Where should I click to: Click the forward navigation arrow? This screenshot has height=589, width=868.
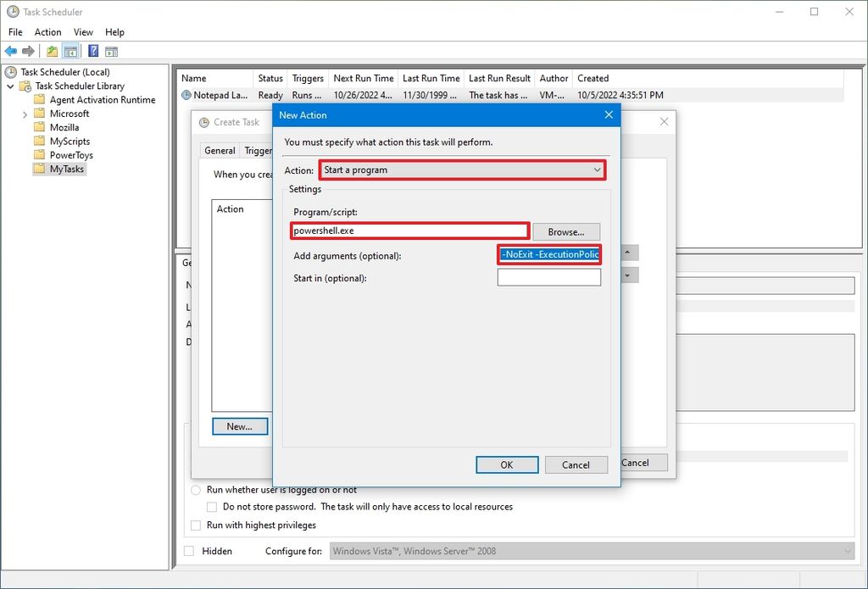click(x=28, y=51)
